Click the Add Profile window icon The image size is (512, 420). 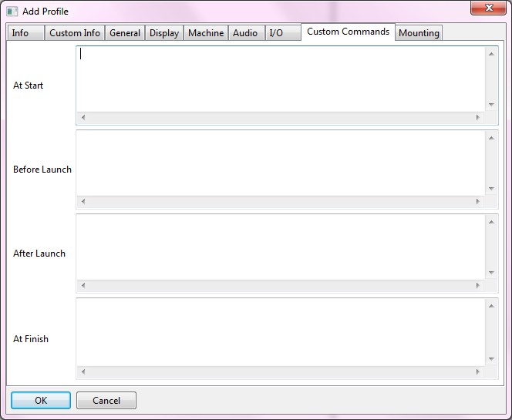[x=12, y=12]
